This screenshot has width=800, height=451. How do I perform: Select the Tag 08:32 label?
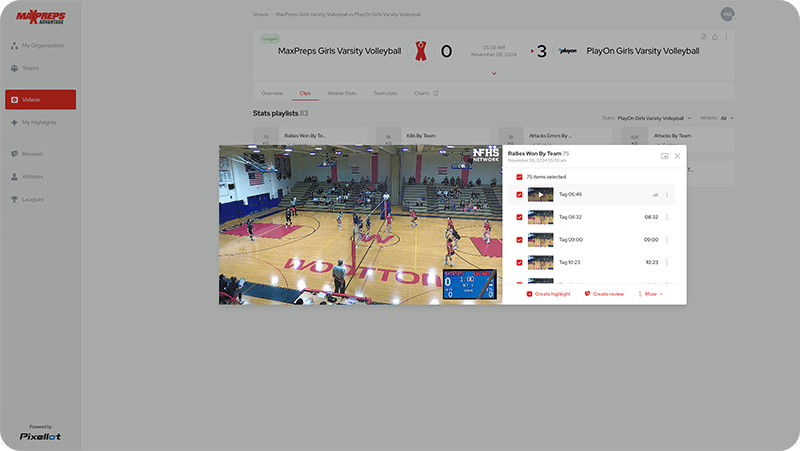tap(570, 217)
